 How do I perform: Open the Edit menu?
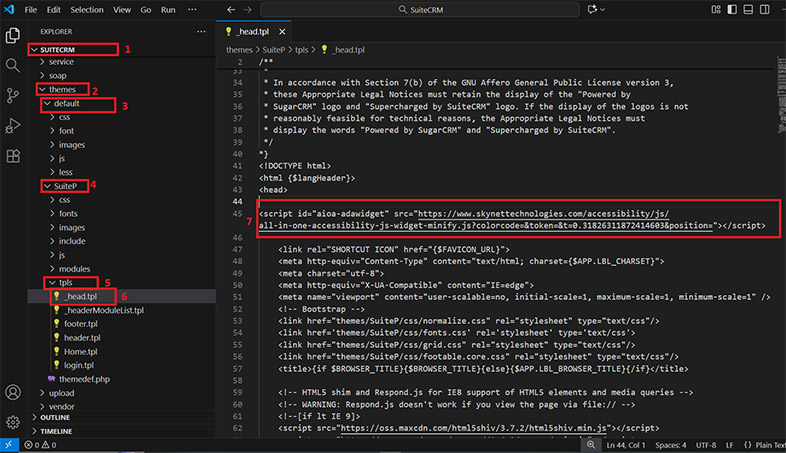tap(54, 10)
